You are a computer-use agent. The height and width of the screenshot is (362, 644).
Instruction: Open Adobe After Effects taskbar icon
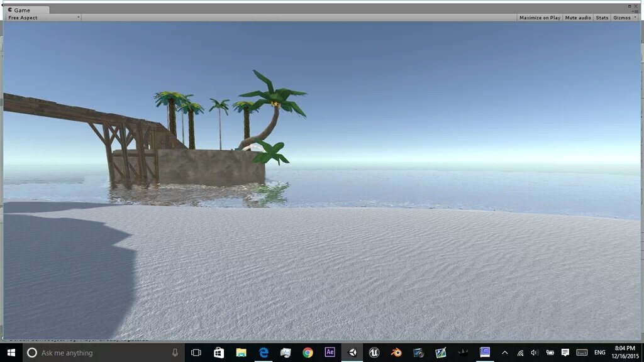pos(330,353)
